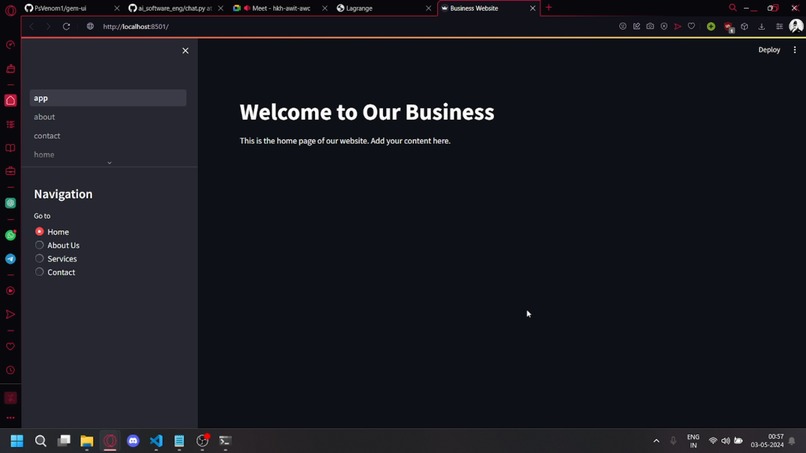Open File Explorer from the taskbar
This screenshot has width=806, height=453.
click(87, 441)
